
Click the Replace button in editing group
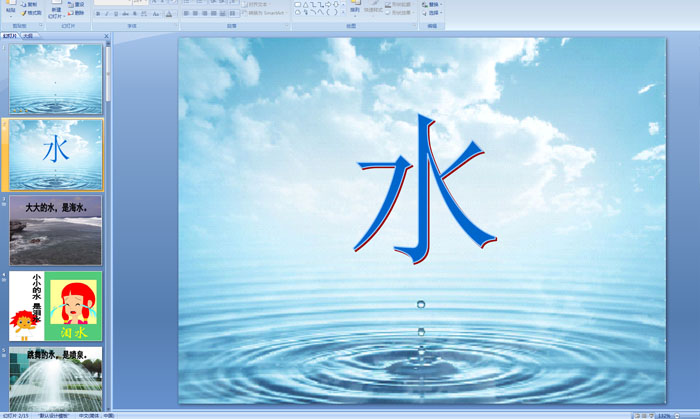(432, 4)
